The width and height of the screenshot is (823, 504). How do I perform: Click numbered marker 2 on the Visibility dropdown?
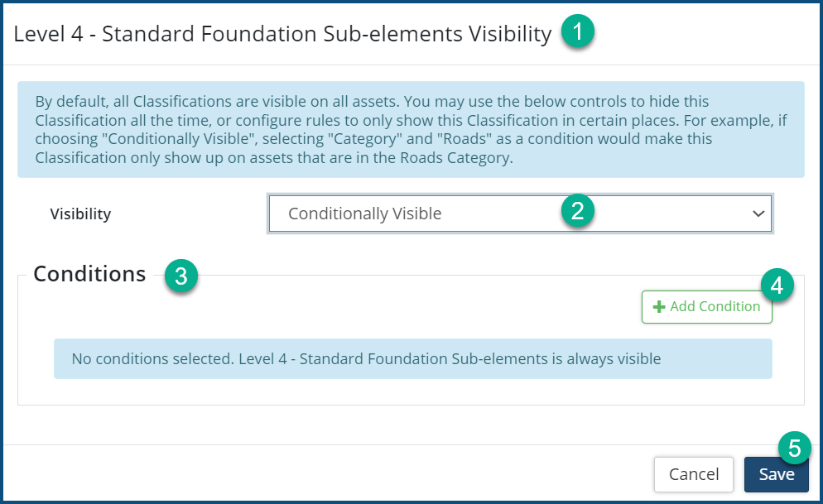click(577, 210)
